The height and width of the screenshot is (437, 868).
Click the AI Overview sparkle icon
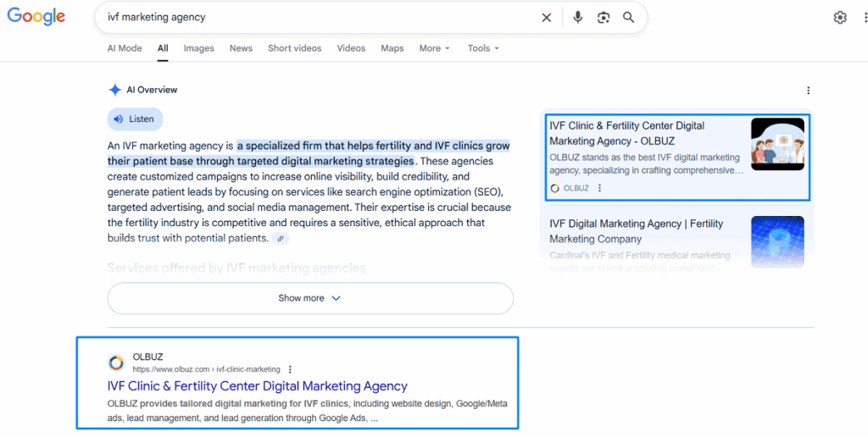click(114, 90)
